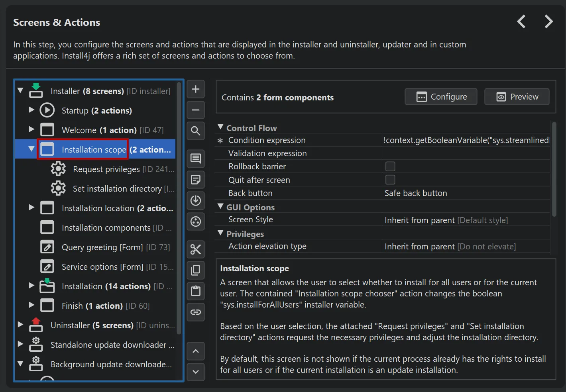This screenshot has height=392, width=566.
Task: Click the move up chevron button
Action: tap(196, 351)
